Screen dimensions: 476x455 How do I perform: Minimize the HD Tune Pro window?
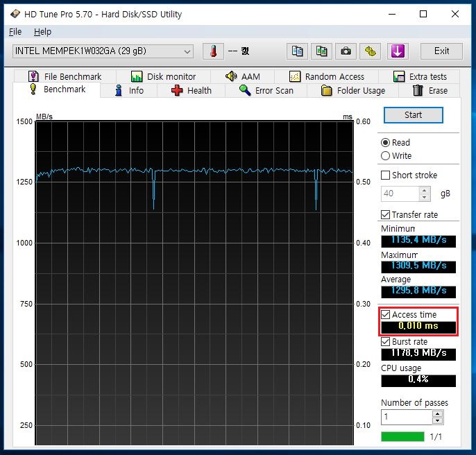pos(392,14)
